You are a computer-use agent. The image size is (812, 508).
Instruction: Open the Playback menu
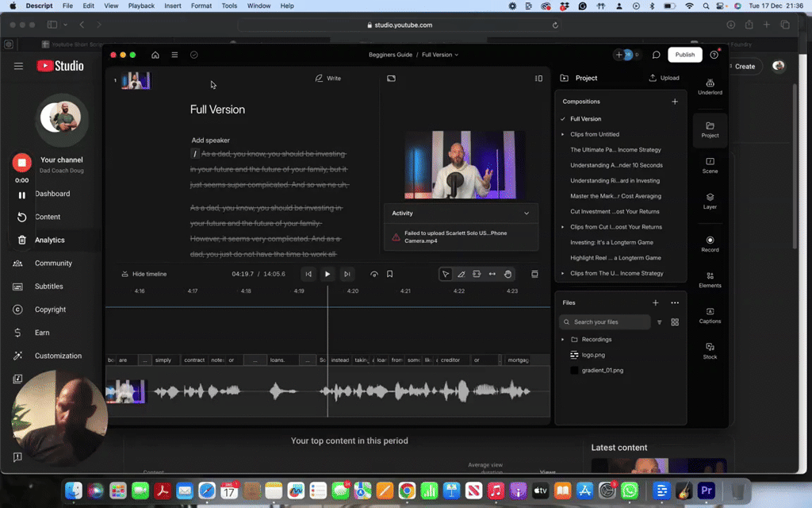point(141,6)
